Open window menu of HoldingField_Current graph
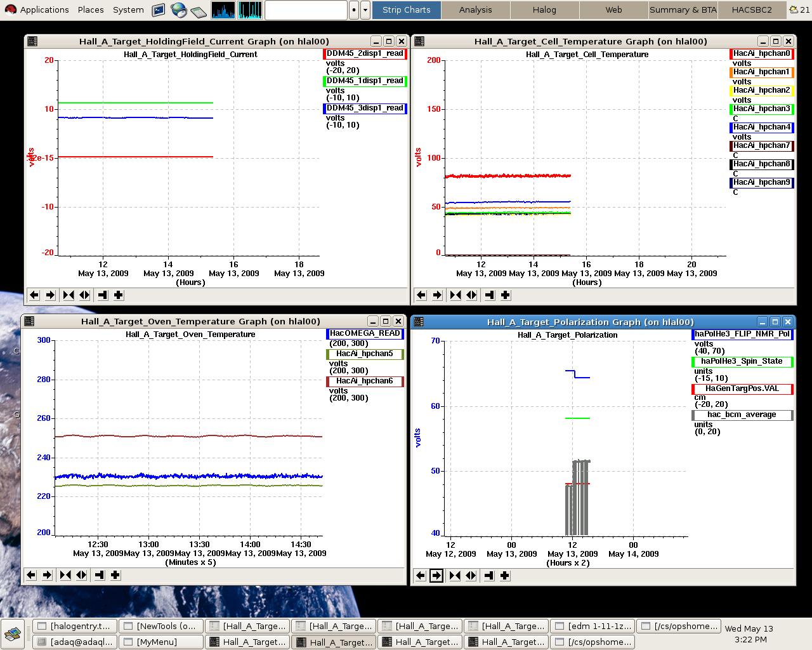The width and height of the screenshot is (812, 650). tap(32, 41)
